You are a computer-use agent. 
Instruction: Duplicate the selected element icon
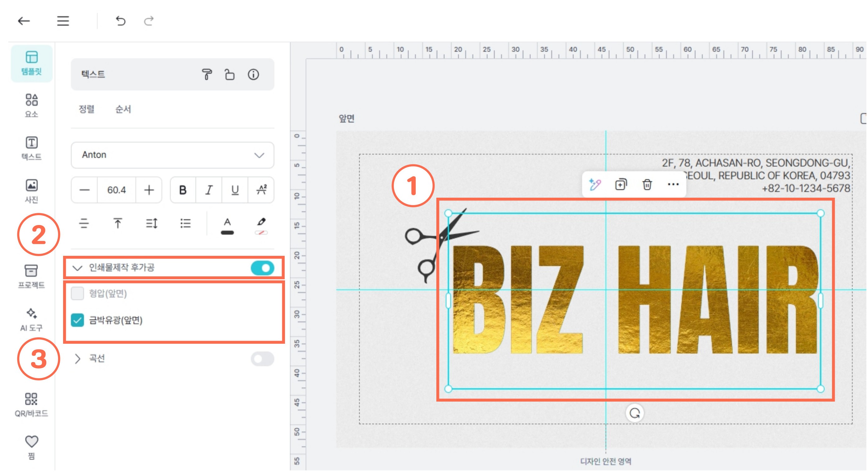click(620, 184)
